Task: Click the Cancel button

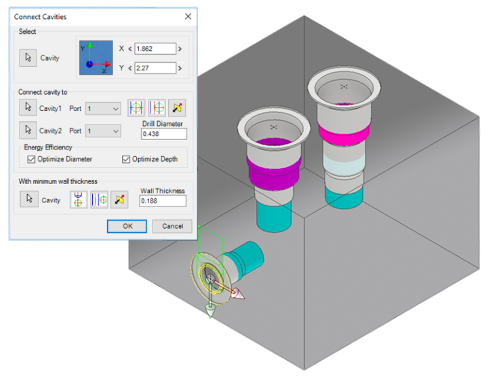Action: click(x=172, y=226)
